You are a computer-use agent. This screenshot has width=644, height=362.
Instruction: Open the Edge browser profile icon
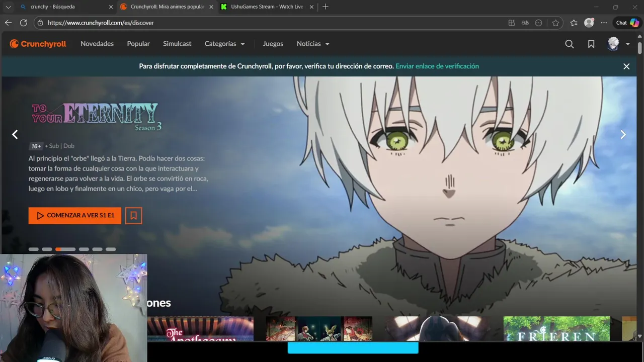[x=589, y=23]
